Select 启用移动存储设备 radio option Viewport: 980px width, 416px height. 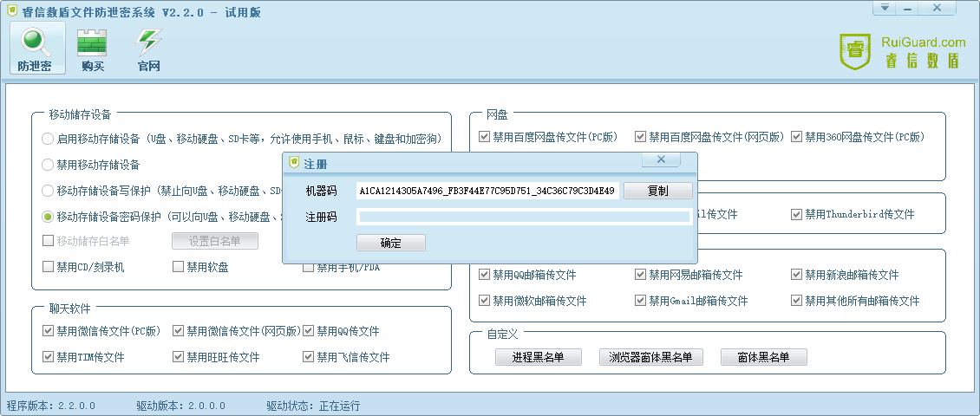click(48, 139)
